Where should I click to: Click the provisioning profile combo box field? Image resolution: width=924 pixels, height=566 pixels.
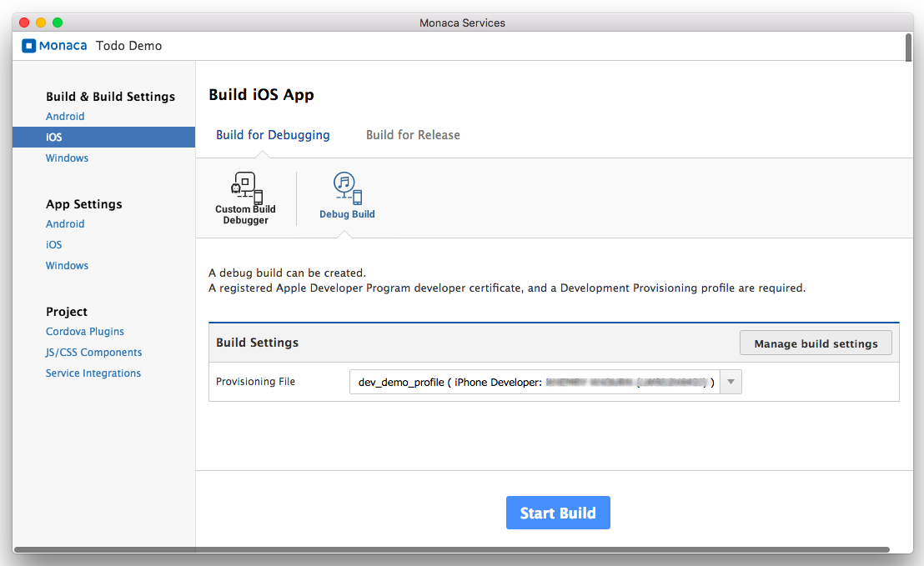[545, 382]
